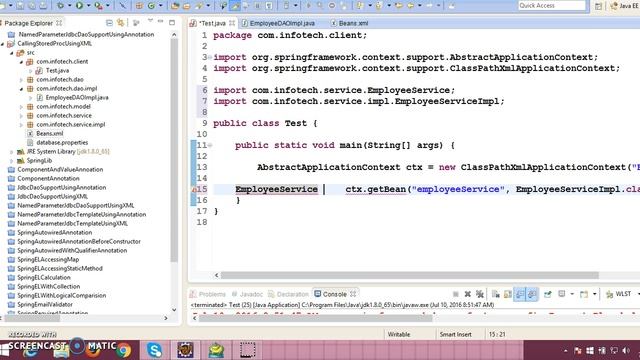Click the Clear Console icon

(496, 294)
